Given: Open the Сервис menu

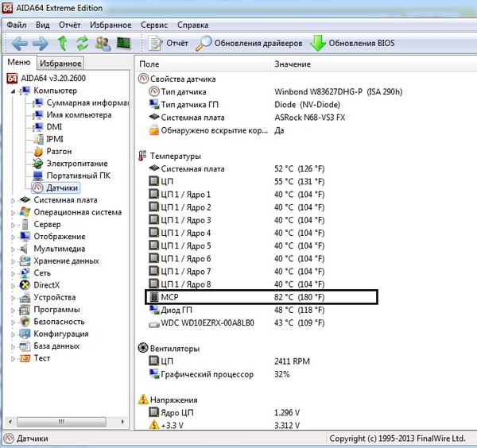Looking at the screenshot, I should 154,25.
